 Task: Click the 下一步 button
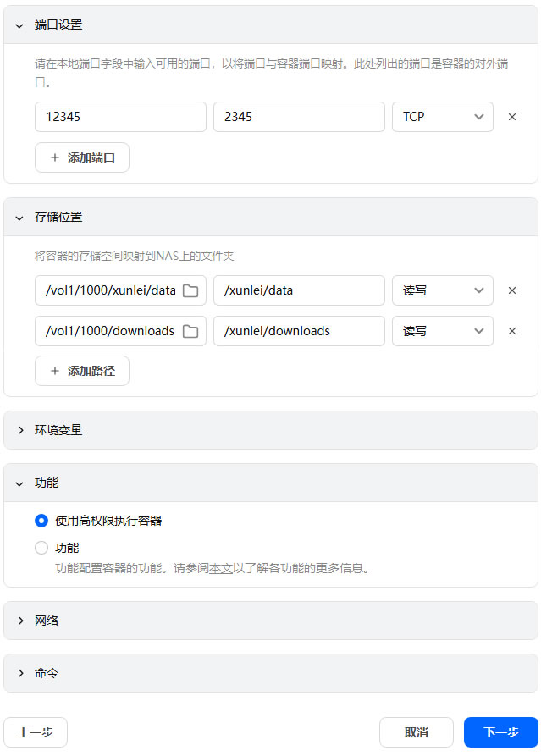pyautogui.click(x=500, y=732)
